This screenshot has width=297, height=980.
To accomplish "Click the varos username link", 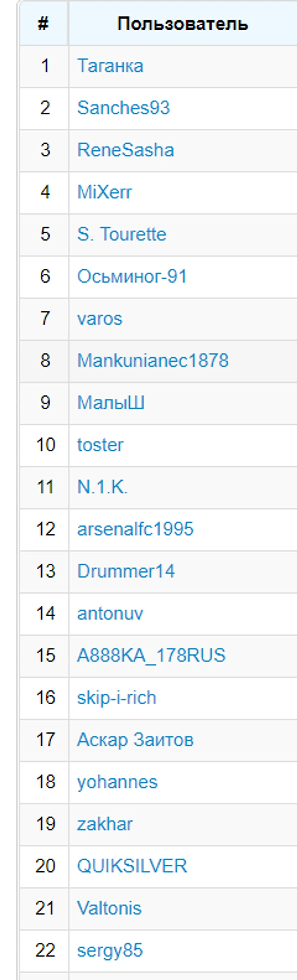I will [100, 319].
